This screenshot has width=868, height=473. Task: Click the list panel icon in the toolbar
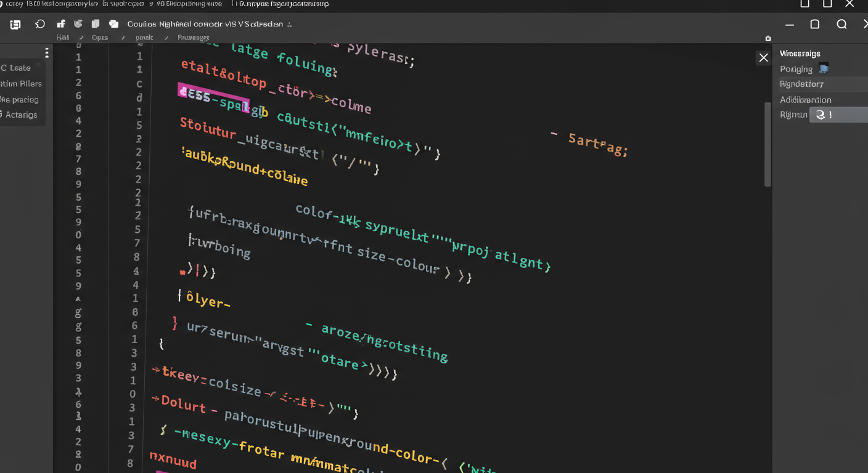point(15,25)
